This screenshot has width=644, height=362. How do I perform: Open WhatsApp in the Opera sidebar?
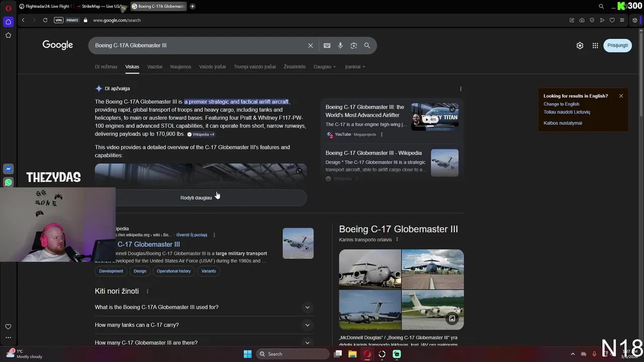click(x=8, y=182)
